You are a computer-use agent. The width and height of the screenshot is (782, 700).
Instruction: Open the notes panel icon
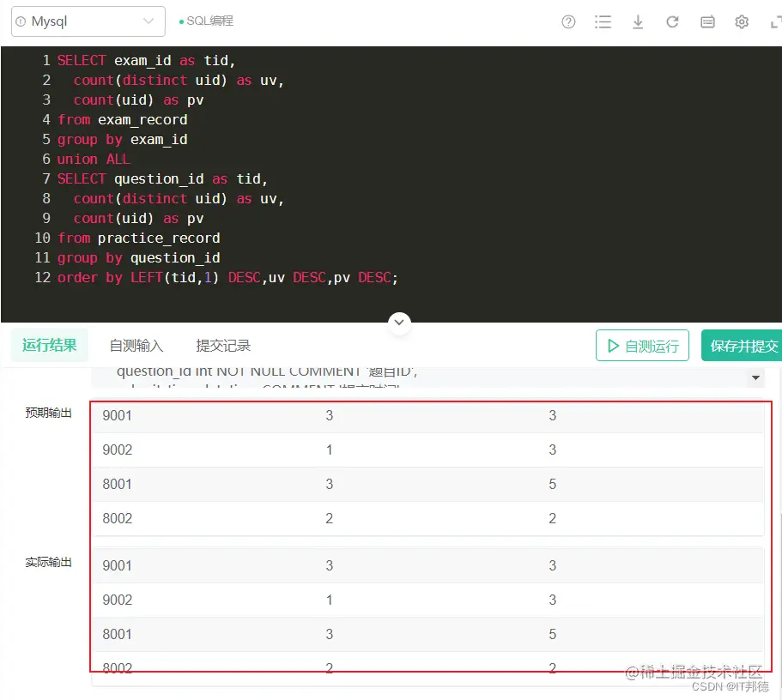[x=707, y=22]
